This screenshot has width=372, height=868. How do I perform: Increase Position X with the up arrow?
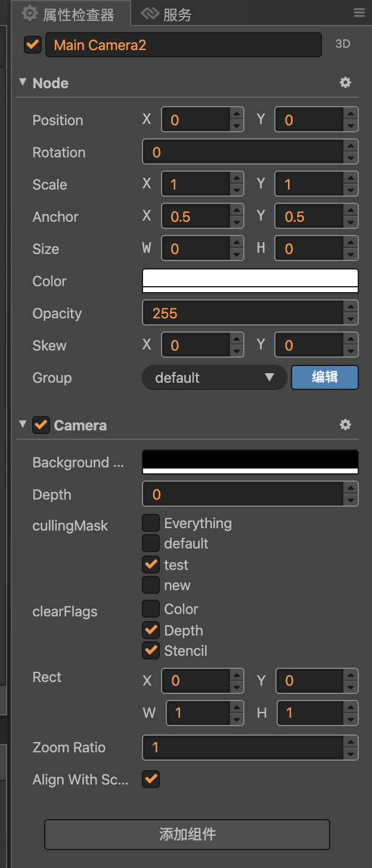coord(237,114)
